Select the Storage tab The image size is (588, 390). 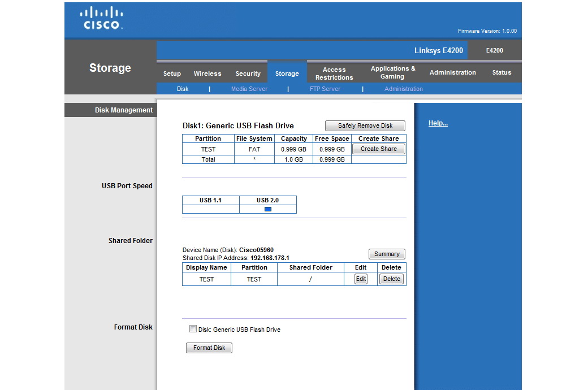287,73
